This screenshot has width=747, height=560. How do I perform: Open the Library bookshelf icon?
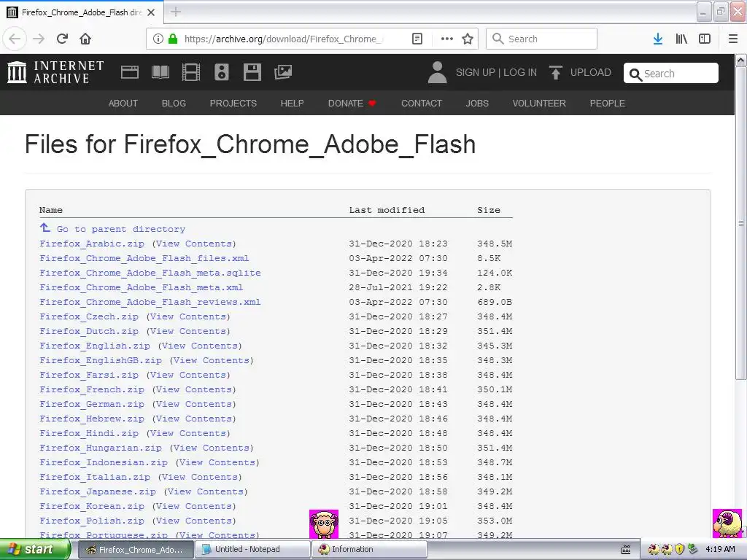[681, 39]
